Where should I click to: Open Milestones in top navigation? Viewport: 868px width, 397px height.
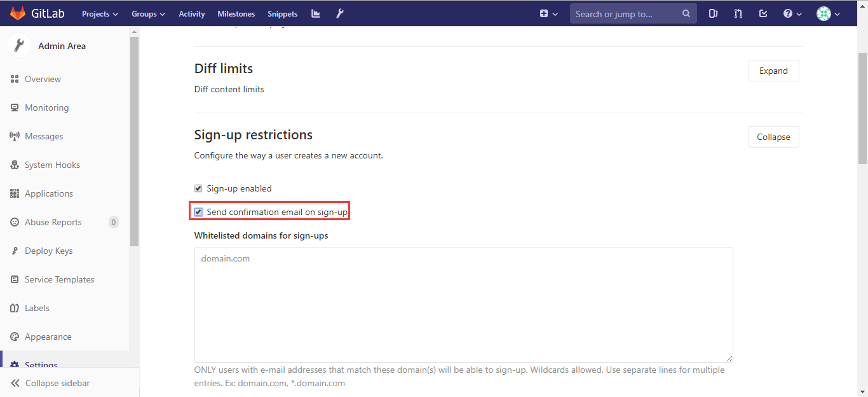[236, 13]
